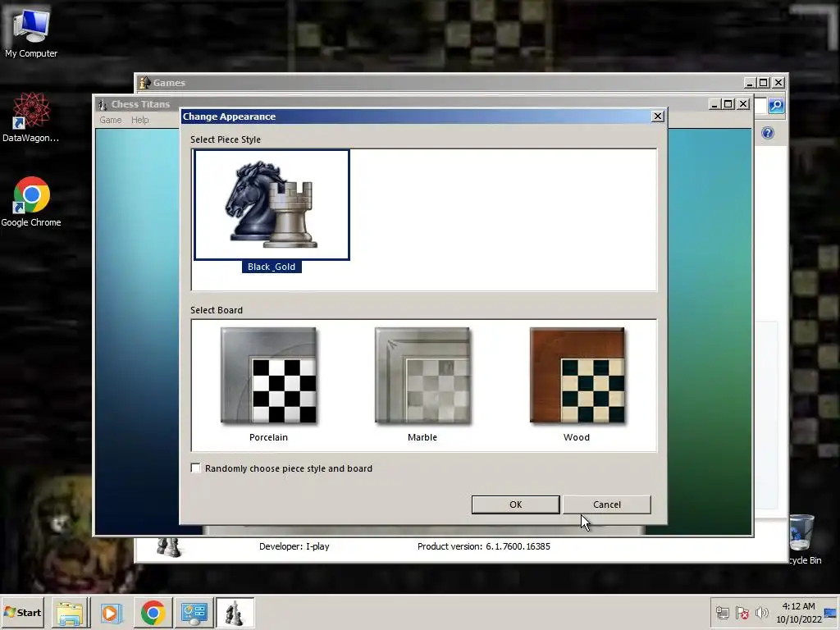
Task: Minimize the Chess Titans window
Action: click(x=714, y=104)
